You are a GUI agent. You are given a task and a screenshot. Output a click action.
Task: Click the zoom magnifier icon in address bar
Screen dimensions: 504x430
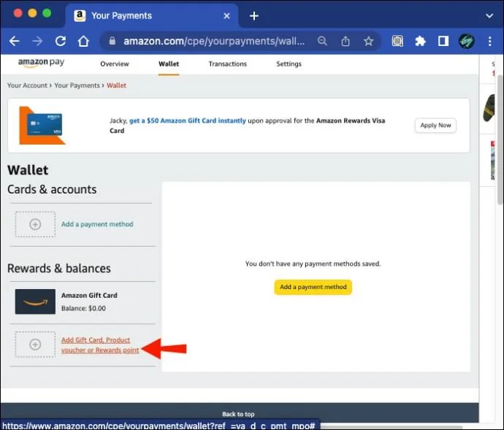click(x=322, y=41)
